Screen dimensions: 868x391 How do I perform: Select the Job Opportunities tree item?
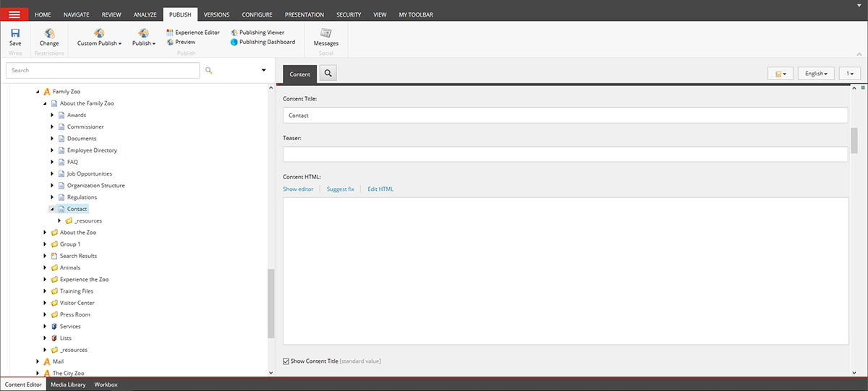90,173
